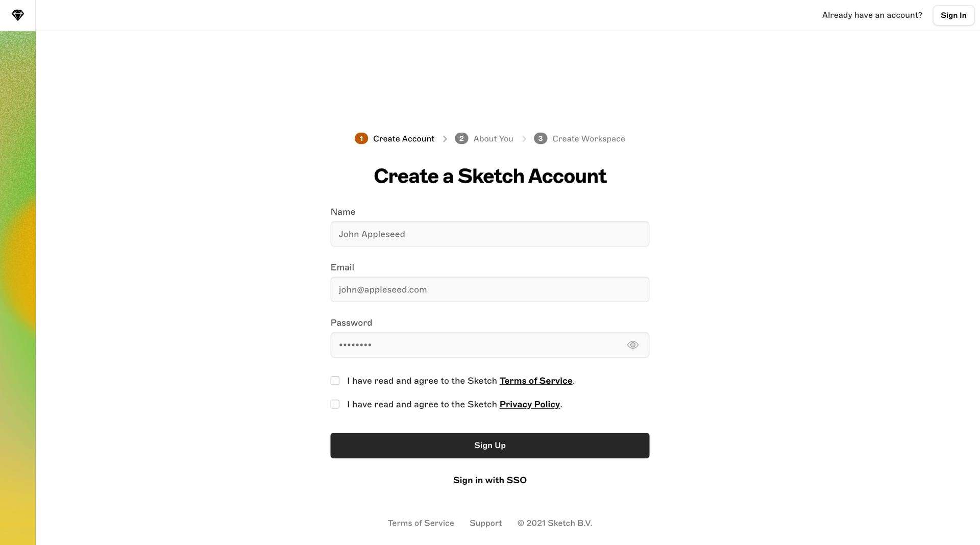Click the chevron between Create Account and About You
This screenshot has height=545, width=980.
tap(445, 138)
